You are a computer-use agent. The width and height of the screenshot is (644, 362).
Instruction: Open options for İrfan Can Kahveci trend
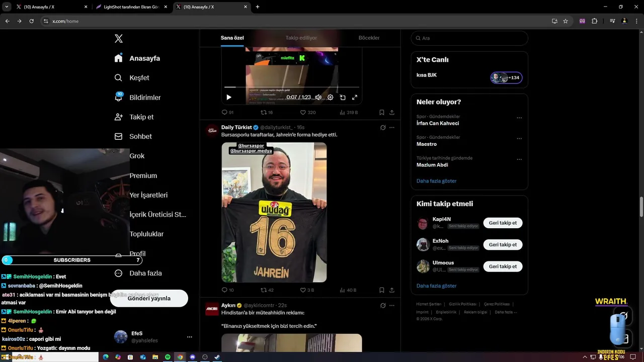[519, 118]
